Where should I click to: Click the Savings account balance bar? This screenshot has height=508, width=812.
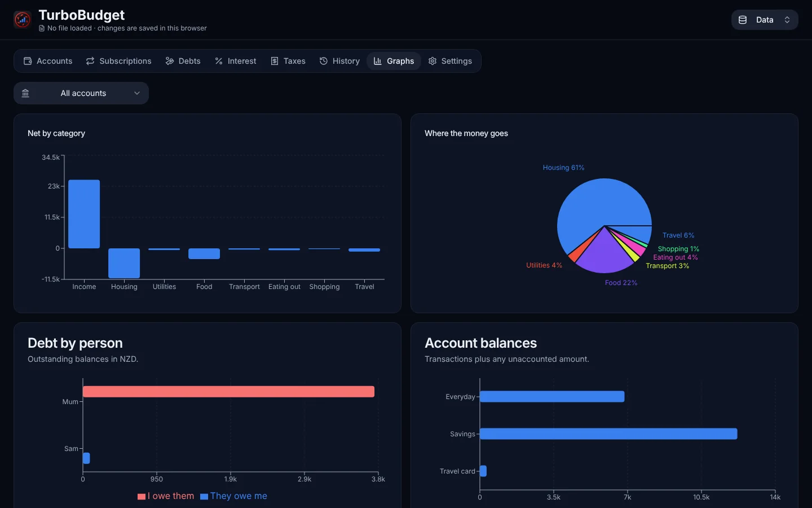pos(608,434)
